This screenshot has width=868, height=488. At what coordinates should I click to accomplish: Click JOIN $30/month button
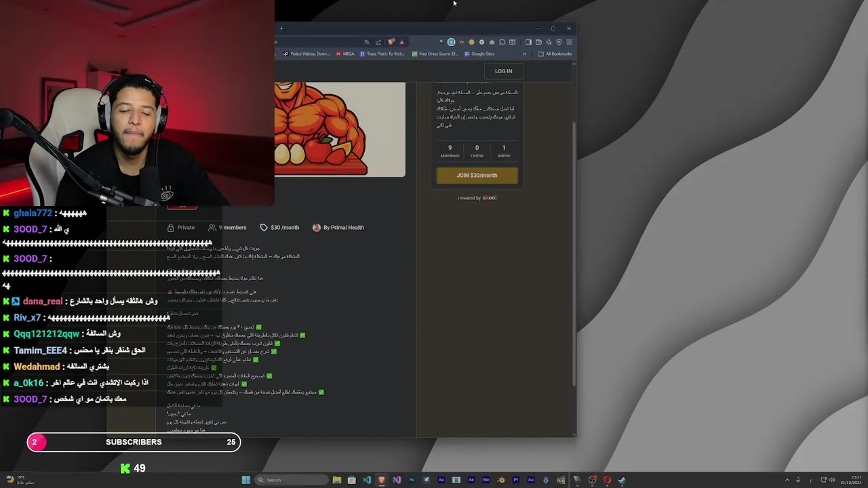pyautogui.click(x=477, y=176)
